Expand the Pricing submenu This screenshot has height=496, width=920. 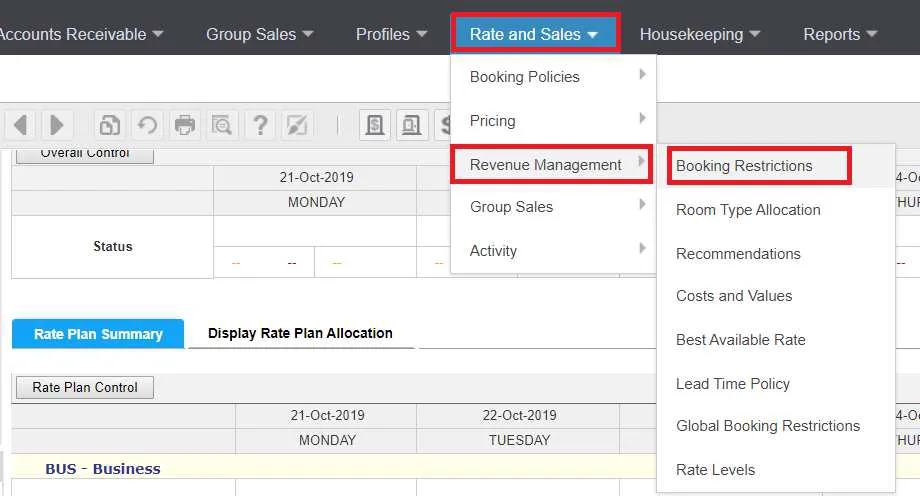(x=553, y=120)
